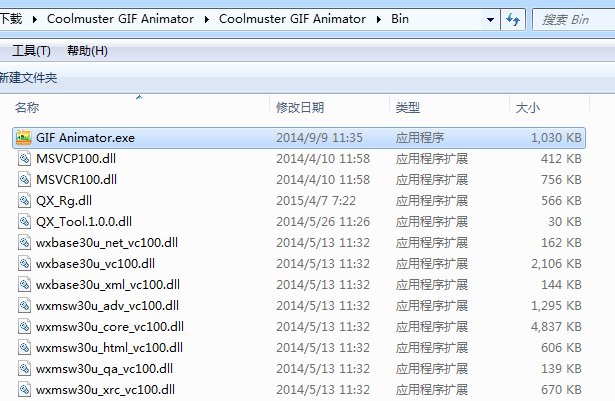The image size is (615, 401).
Task: Click the size value 670 KB
Action: coord(561,390)
